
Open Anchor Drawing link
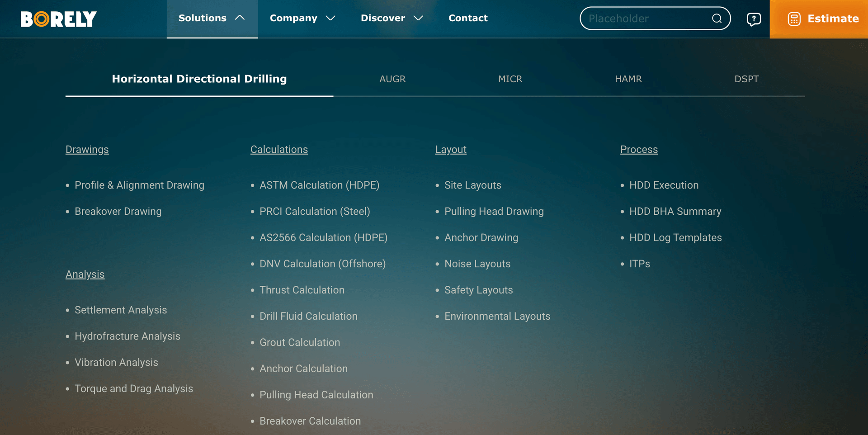(481, 238)
